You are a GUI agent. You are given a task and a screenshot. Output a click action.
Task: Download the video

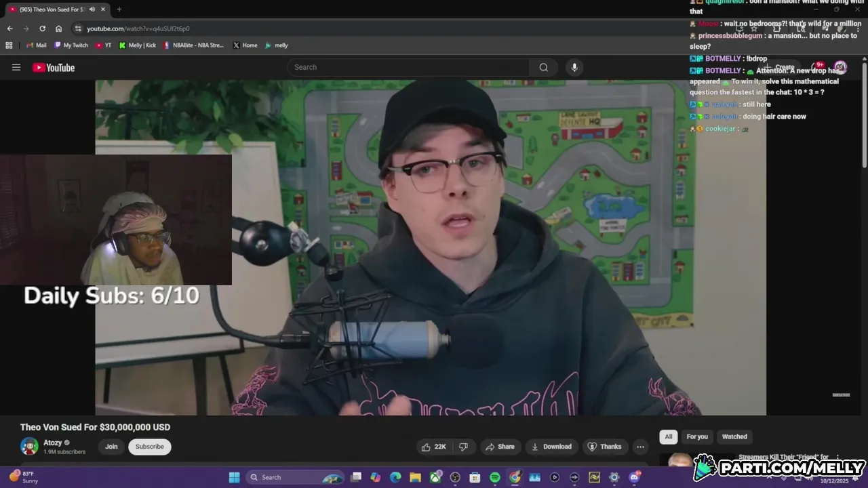point(551,447)
